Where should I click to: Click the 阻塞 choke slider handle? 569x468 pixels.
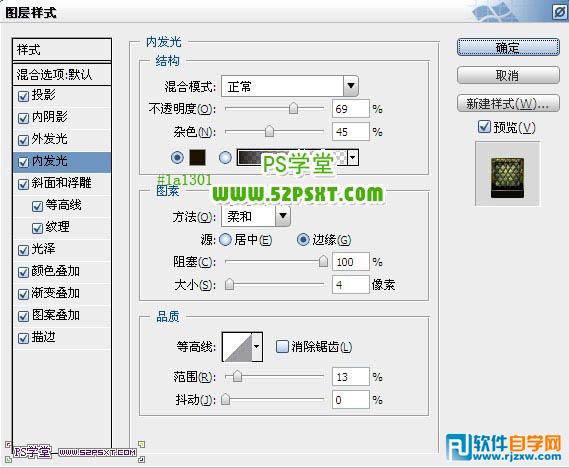point(323,261)
